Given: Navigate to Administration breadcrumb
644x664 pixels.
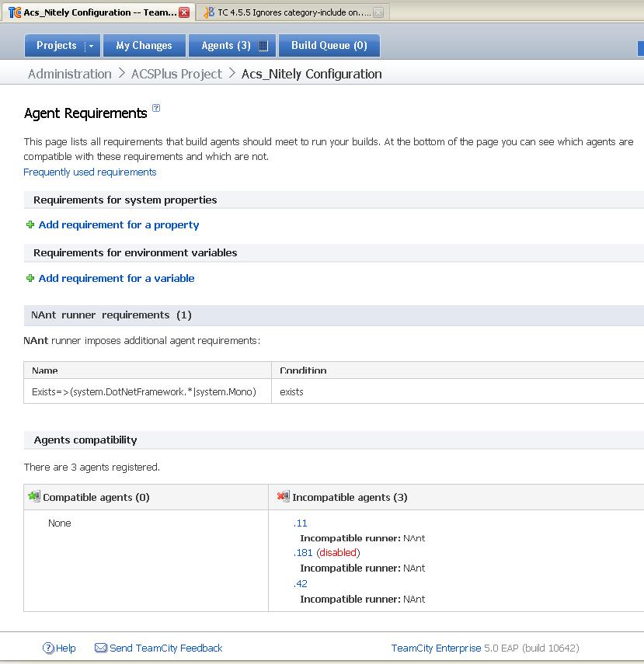Looking at the screenshot, I should [70, 74].
